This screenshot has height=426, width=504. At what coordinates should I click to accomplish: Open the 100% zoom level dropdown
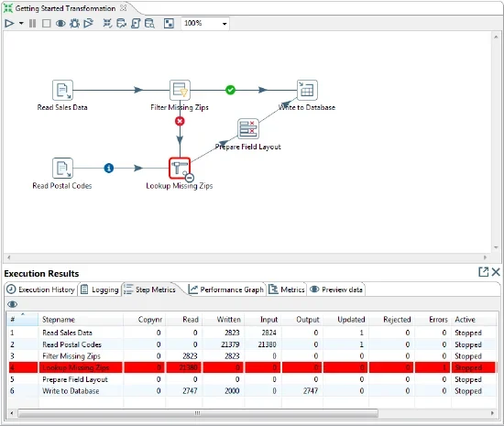tap(225, 24)
